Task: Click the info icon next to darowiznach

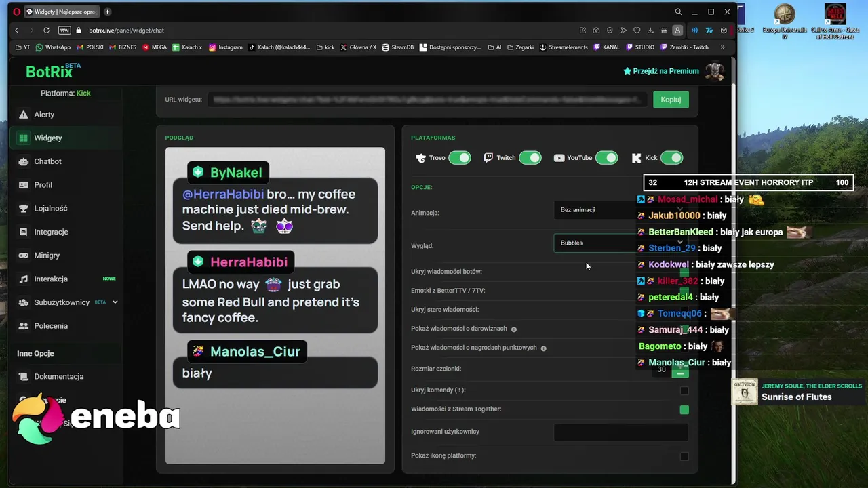Action: pos(514,329)
